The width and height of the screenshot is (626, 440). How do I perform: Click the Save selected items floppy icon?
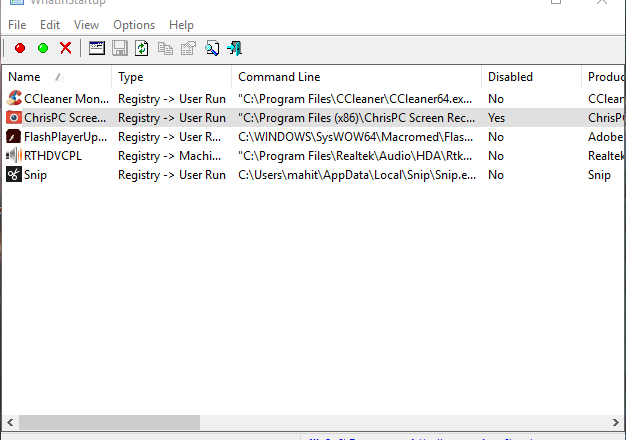(120, 48)
